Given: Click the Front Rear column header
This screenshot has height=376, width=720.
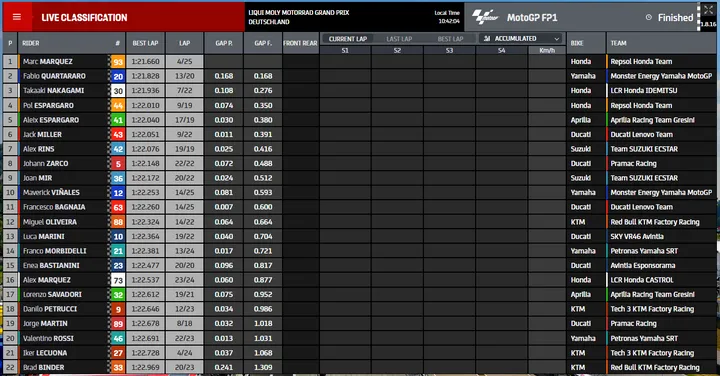Looking at the screenshot, I should (300, 43).
